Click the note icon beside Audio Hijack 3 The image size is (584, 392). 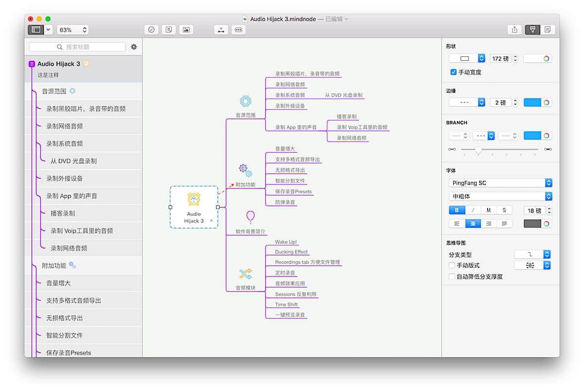[86, 64]
